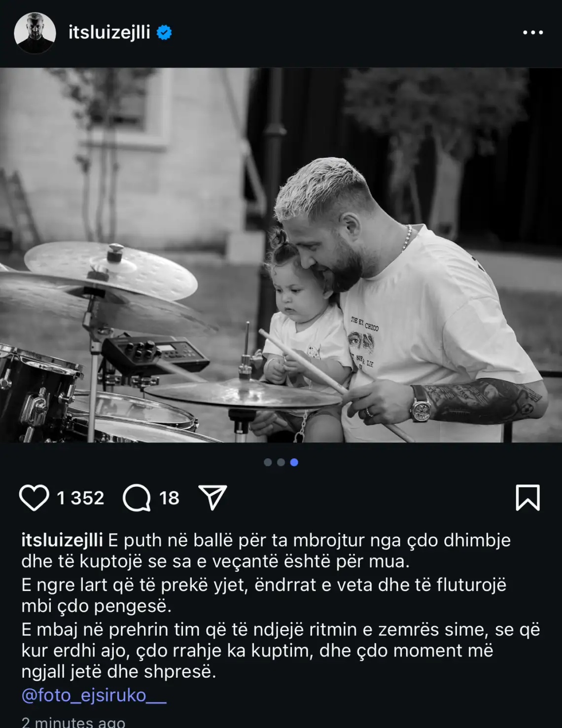Viewport: 562px width, 728px height.
Task: Go to first carousel dot
Action: 268,462
